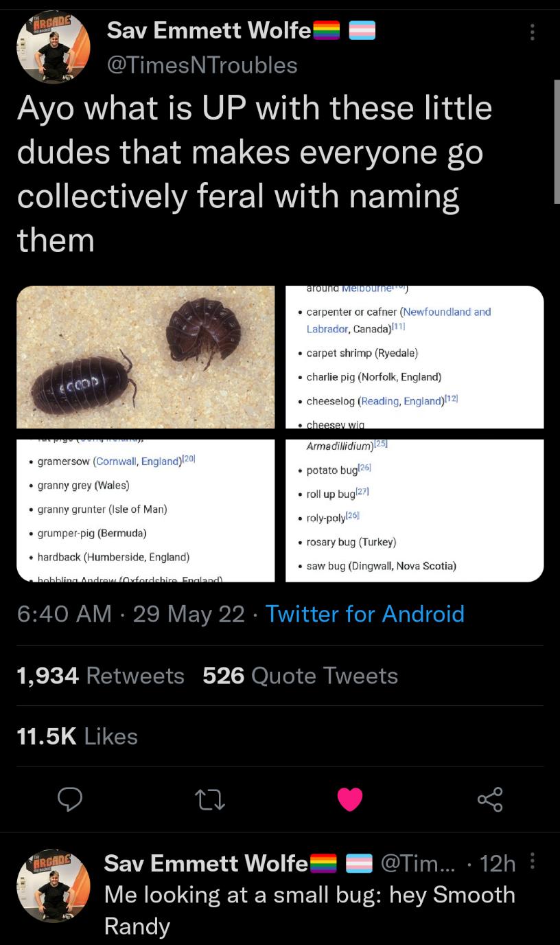Open the 'Twitter for Android' source link
Image resolution: width=560 pixels, height=945 pixels.
click(366, 613)
